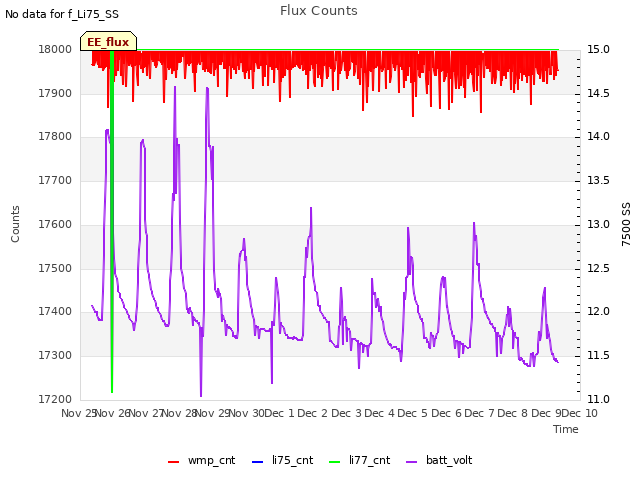640x480 pixels.
Task: Click the Dec 7 x-axis date label
Action: (x=480, y=413)
